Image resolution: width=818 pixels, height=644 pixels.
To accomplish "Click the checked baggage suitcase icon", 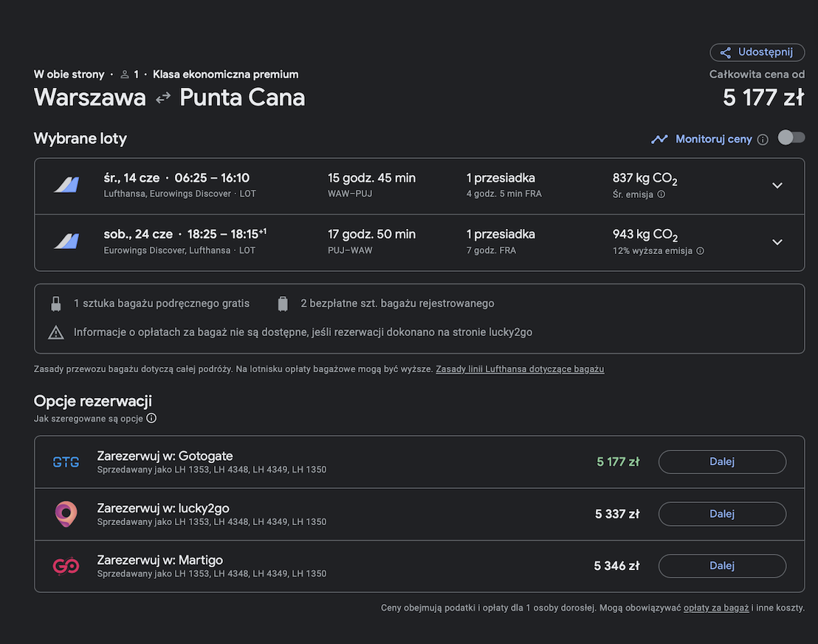I will coord(283,304).
